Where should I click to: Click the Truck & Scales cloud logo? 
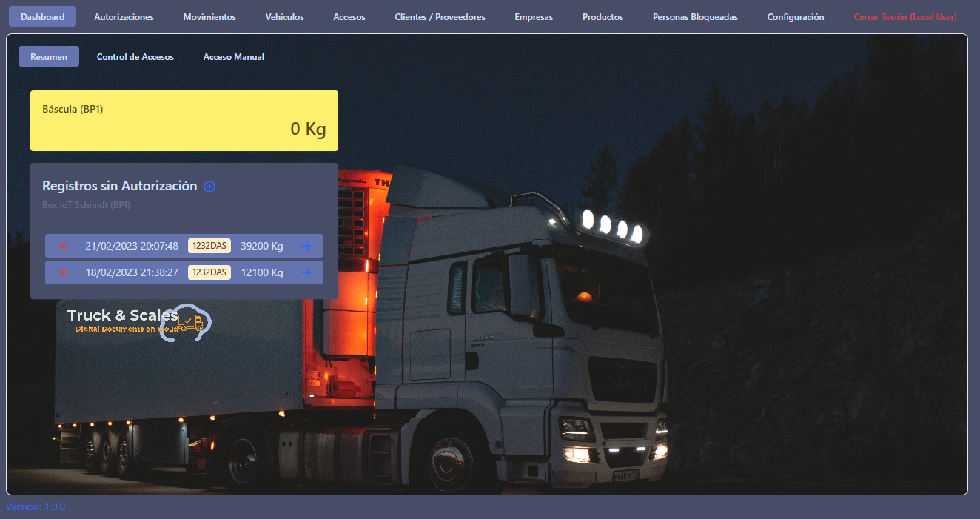(140, 322)
